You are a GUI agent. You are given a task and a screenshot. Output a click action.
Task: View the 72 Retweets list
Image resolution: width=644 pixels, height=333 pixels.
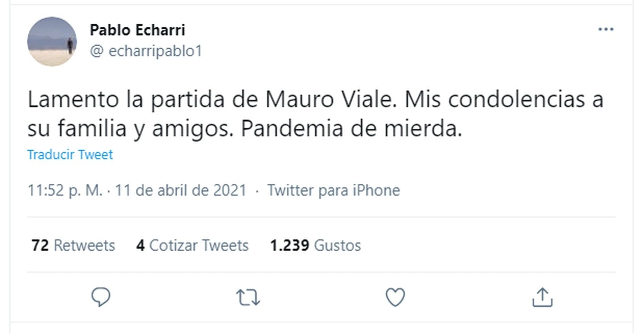tap(73, 245)
